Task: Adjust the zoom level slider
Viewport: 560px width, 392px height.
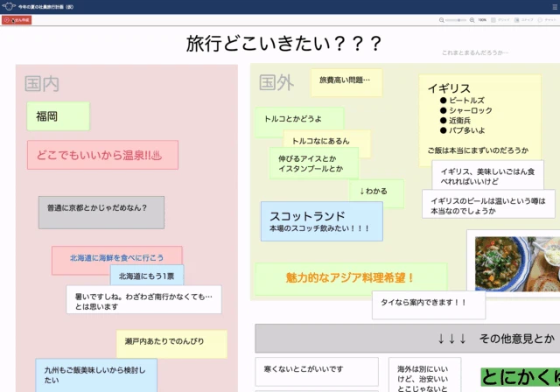Action: 457,20
